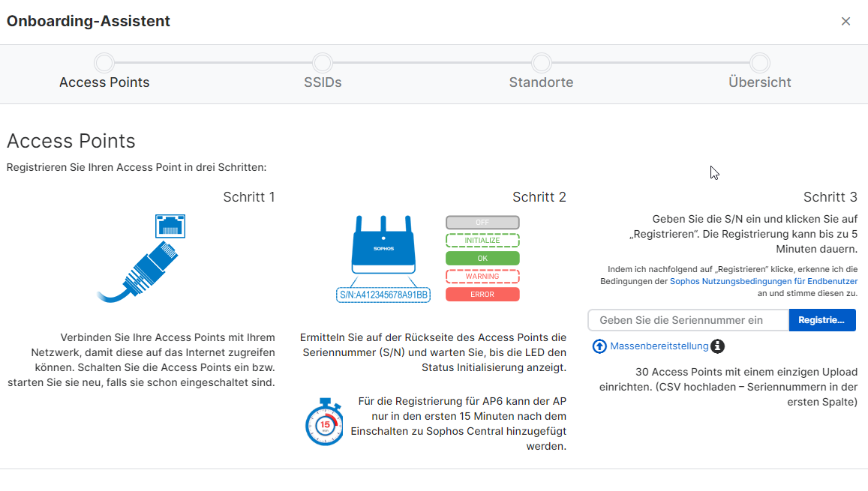Open the Standorte wizard step

[541, 82]
